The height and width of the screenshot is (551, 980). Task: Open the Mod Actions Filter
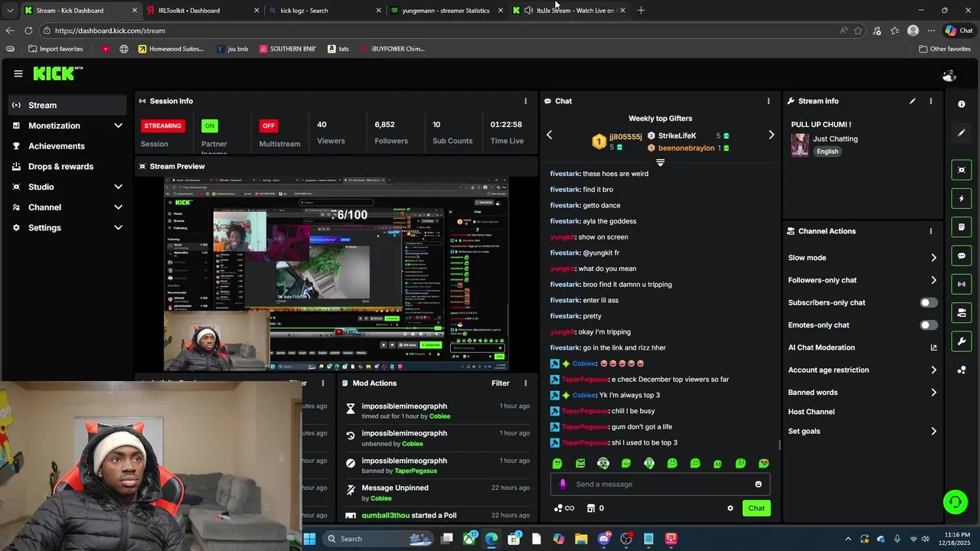pyautogui.click(x=500, y=383)
